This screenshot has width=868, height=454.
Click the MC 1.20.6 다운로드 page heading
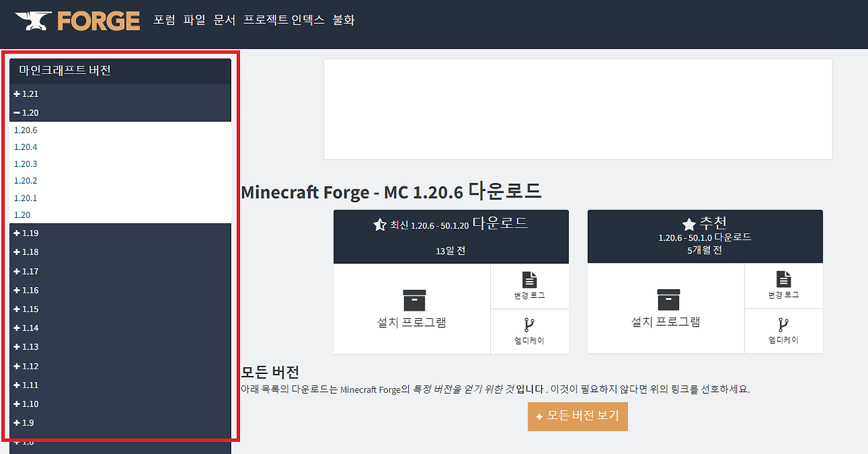point(391,191)
